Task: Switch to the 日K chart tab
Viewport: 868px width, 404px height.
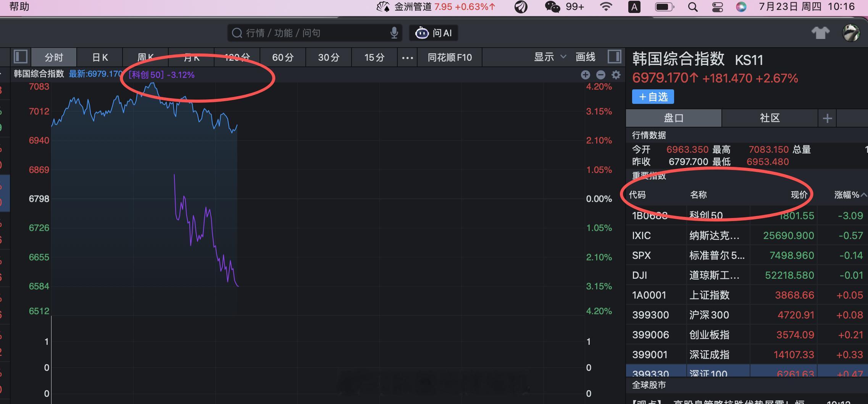Action: tap(100, 57)
